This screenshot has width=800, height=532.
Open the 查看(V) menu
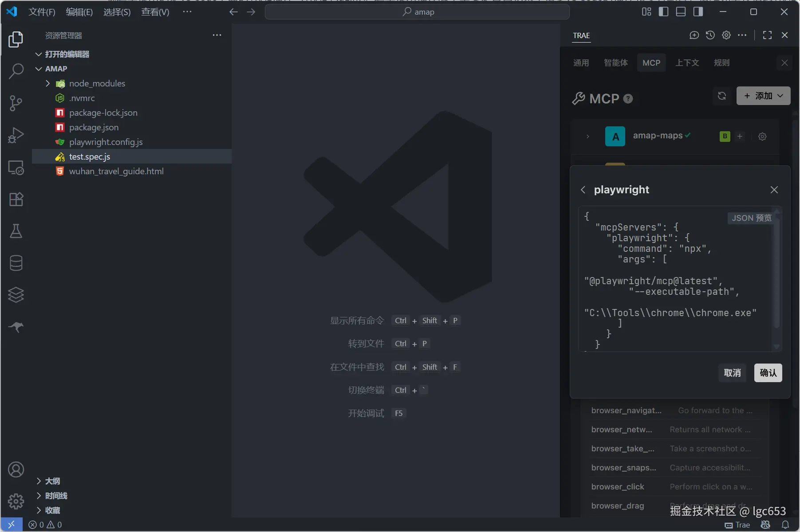(155, 12)
